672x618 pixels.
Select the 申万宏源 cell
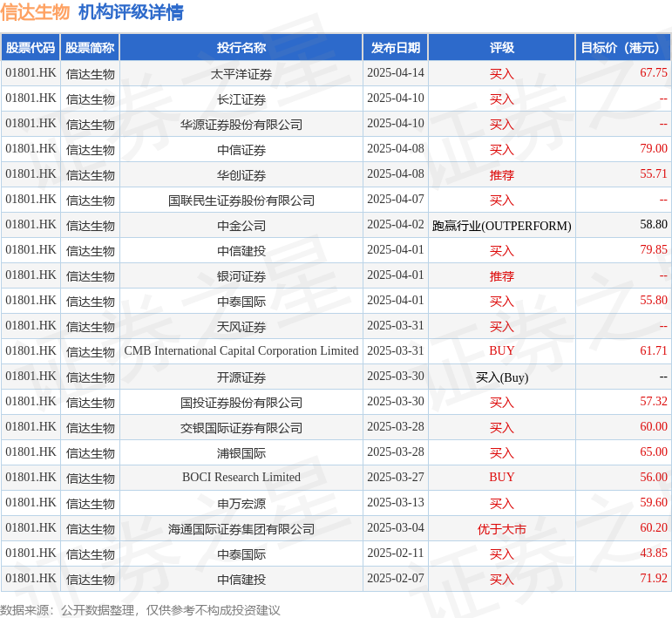click(241, 504)
